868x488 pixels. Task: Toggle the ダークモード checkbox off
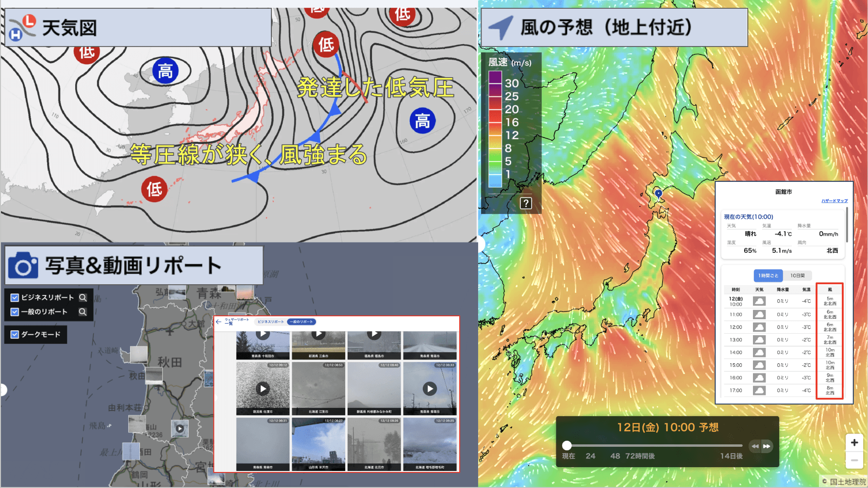point(15,334)
